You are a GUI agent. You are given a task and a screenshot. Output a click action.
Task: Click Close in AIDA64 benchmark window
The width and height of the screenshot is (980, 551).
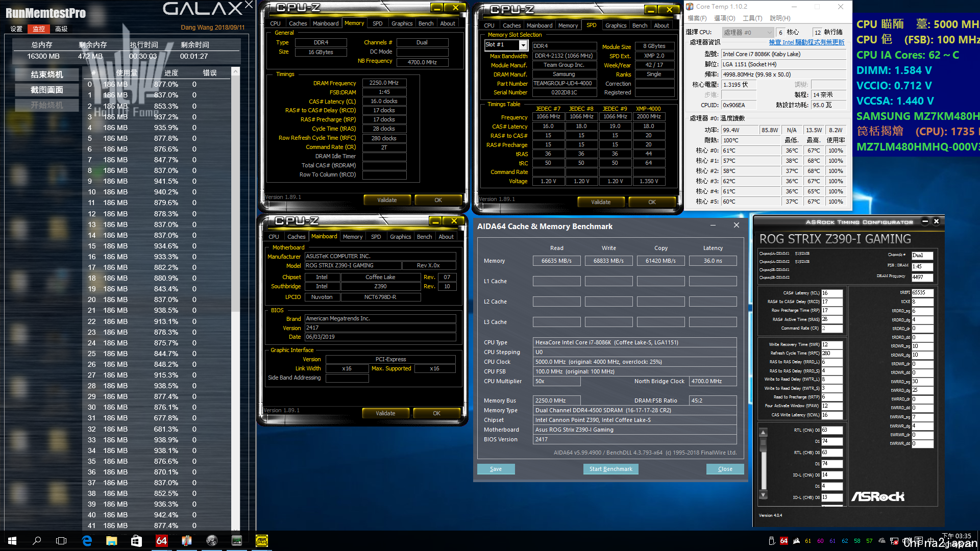[725, 469]
